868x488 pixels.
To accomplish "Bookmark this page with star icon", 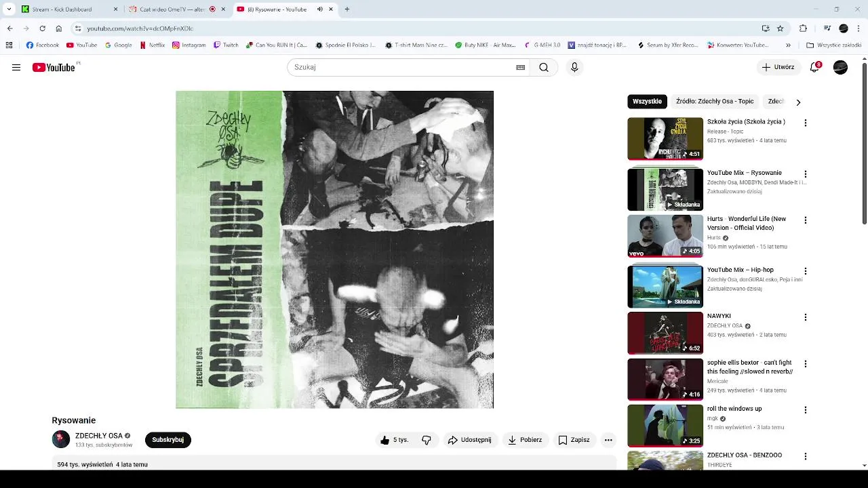I will (x=780, y=28).
